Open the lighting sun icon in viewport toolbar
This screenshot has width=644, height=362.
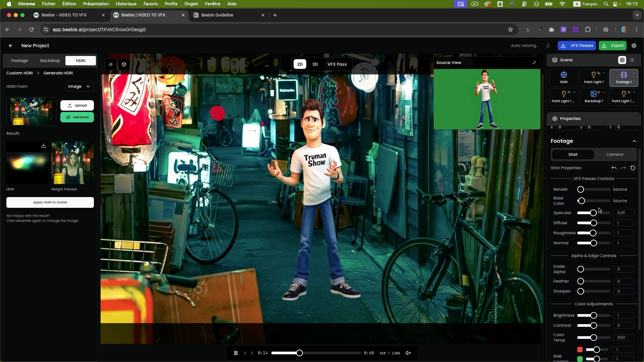111,64
